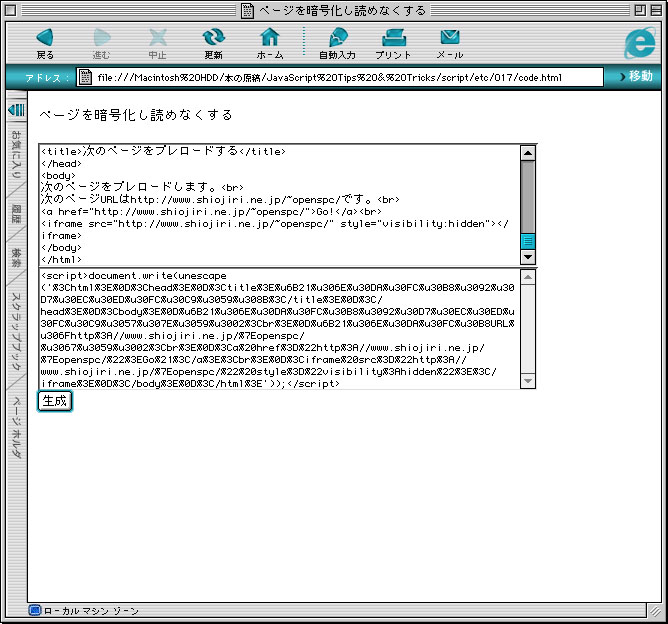Click the document icon in title bar
This screenshot has height=624, width=668.
click(x=247, y=10)
